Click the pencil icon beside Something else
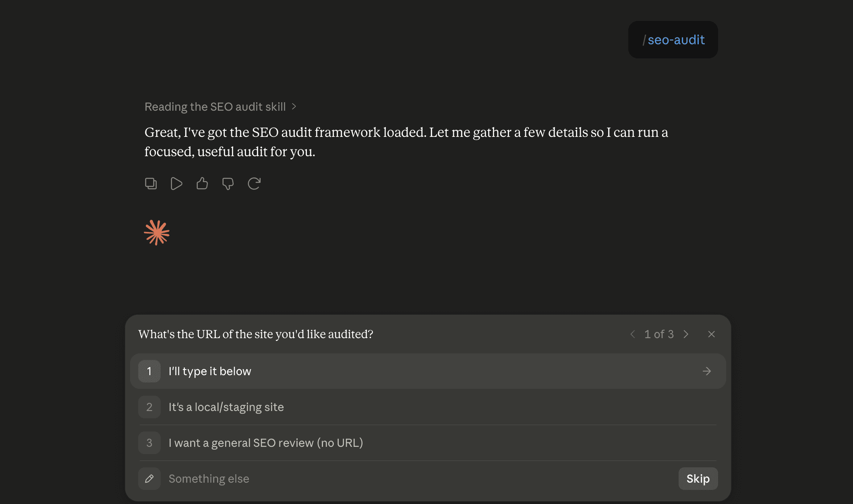This screenshot has width=853, height=504. tap(149, 479)
